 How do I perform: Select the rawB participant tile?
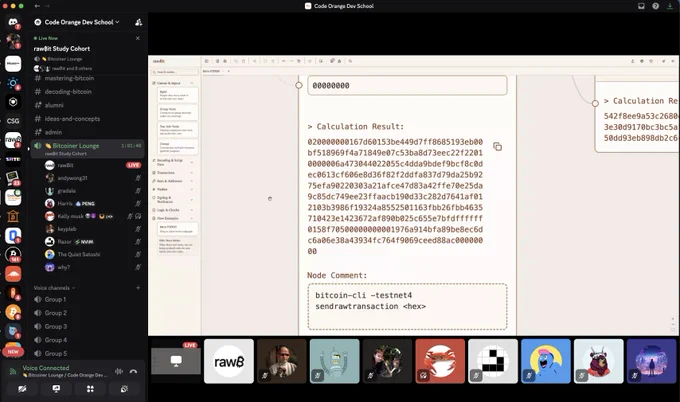[229, 361]
